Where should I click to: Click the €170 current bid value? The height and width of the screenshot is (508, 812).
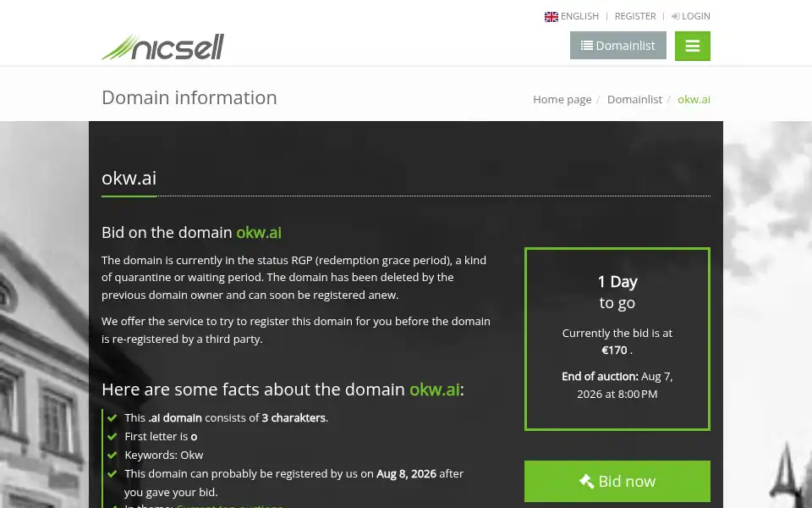pos(614,351)
